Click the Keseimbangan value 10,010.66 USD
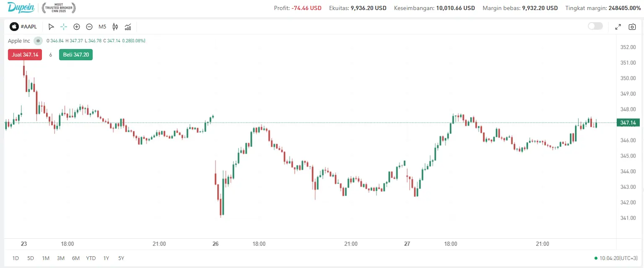 click(x=455, y=8)
